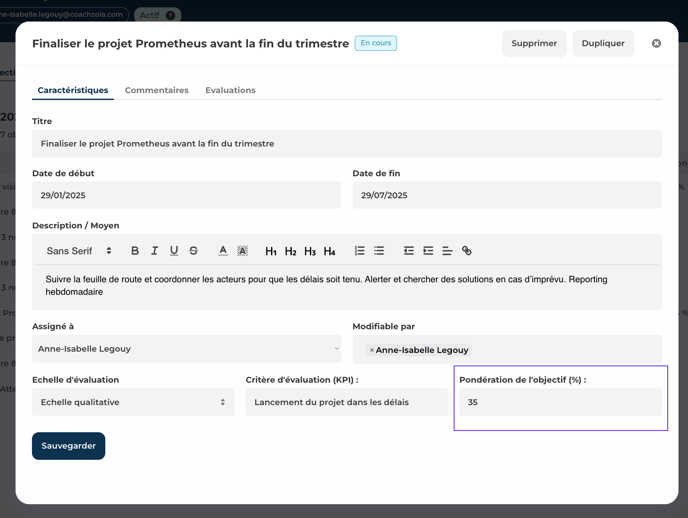Open the Evaluations tab

tap(230, 90)
